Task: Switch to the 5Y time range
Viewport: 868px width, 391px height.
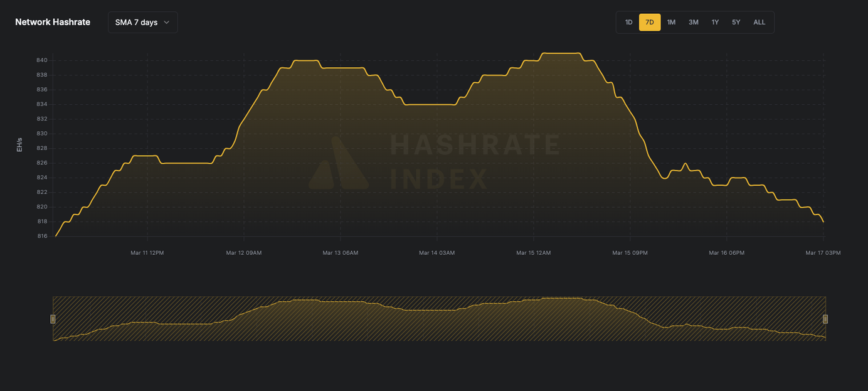Action: point(736,22)
